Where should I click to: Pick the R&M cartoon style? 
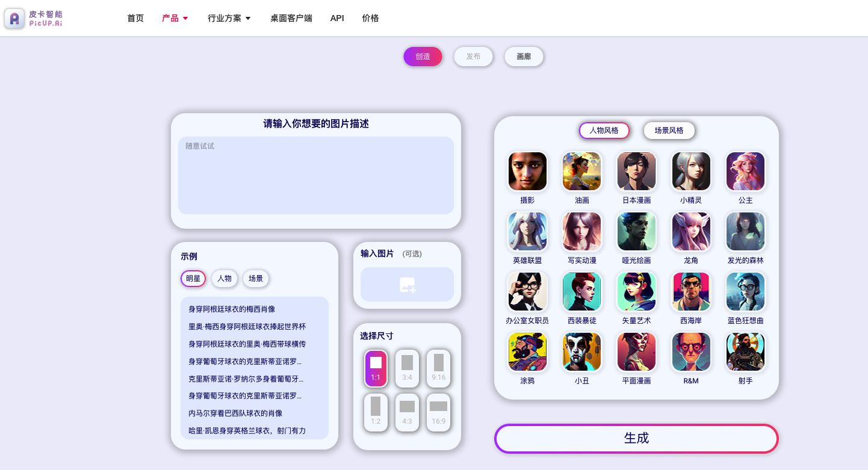[x=690, y=351]
